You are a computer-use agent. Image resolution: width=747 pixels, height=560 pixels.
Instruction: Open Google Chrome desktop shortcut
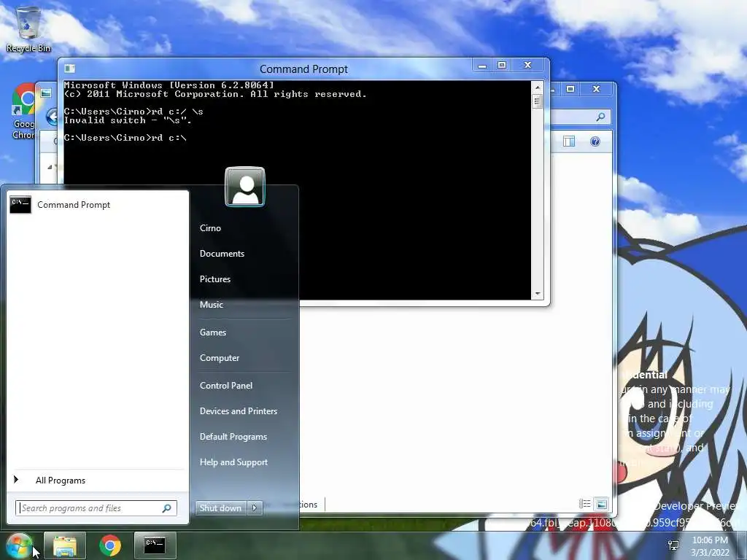23,112
